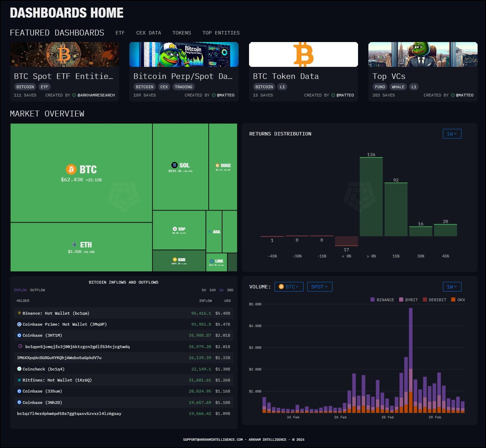Open the @ARKHAMRESEARCH creator profile link
The height and width of the screenshot is (448, 486).
click(x=96, y=95)
